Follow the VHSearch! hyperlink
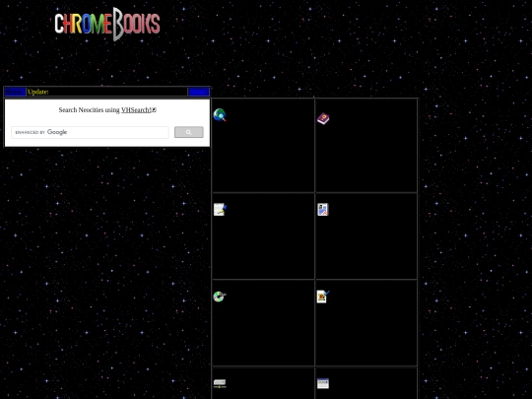This screenshot has width=532, height=399. pos(136,110)
